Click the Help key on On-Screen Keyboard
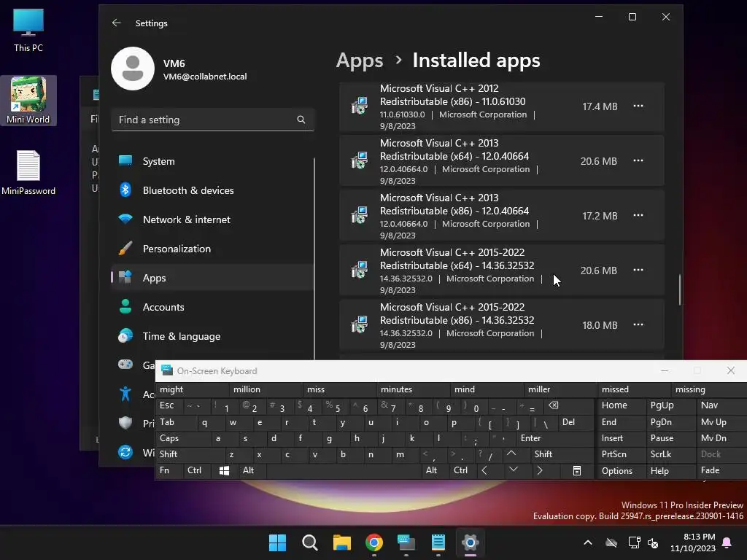This screenshot has height=560, width=747. [x=670, y=470]
